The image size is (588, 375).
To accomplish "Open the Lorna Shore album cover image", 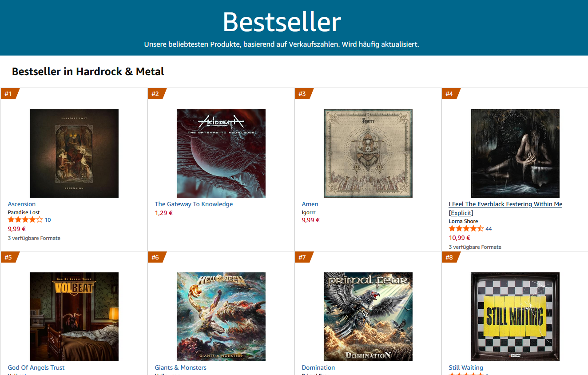I will pos(515,153).
